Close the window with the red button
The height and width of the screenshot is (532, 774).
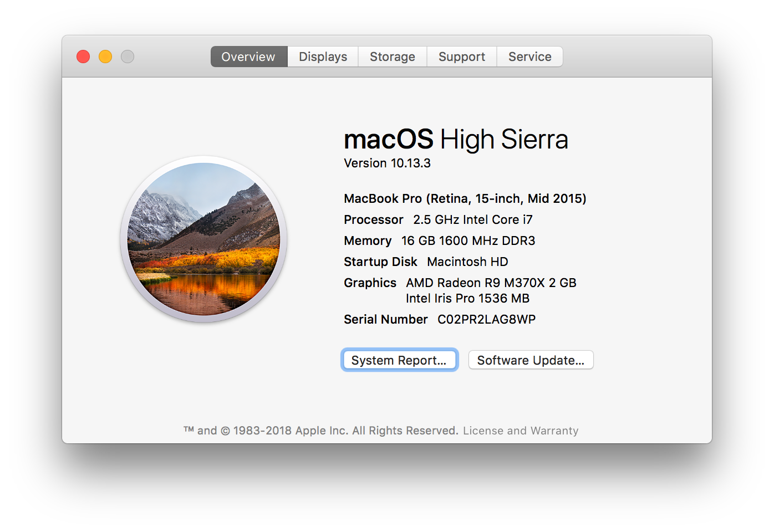83,57
